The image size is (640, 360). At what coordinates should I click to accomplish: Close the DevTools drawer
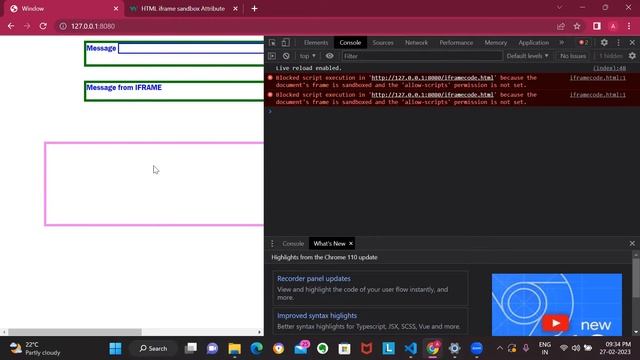point(632,243)
